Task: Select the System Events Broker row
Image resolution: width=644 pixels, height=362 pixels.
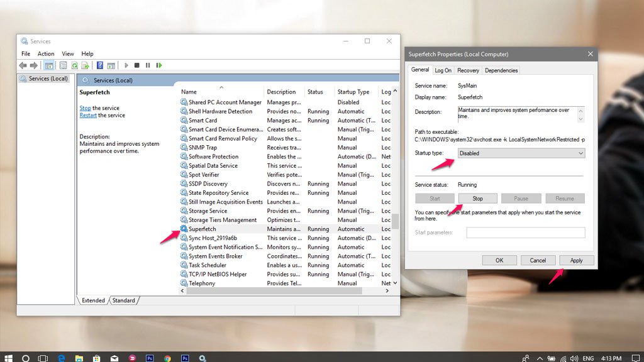Action: [286, 256]
